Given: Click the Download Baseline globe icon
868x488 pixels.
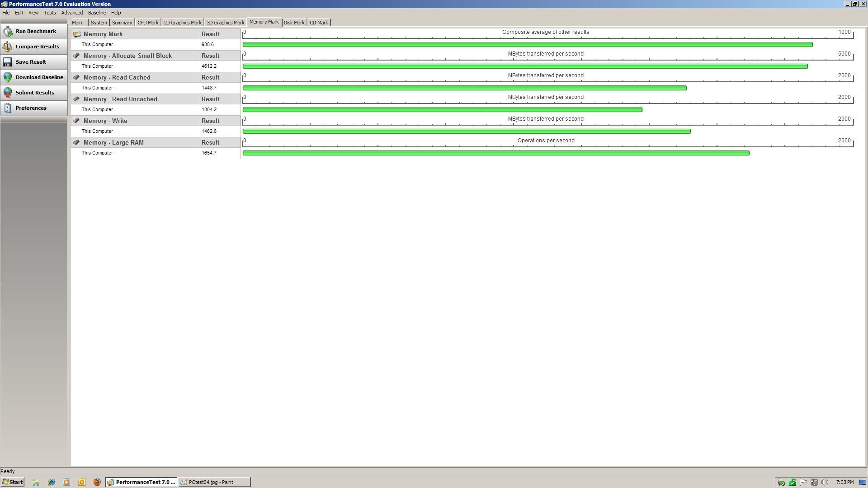Looking at the screenshot, I should pyautogui.click(x=8, y=77).
